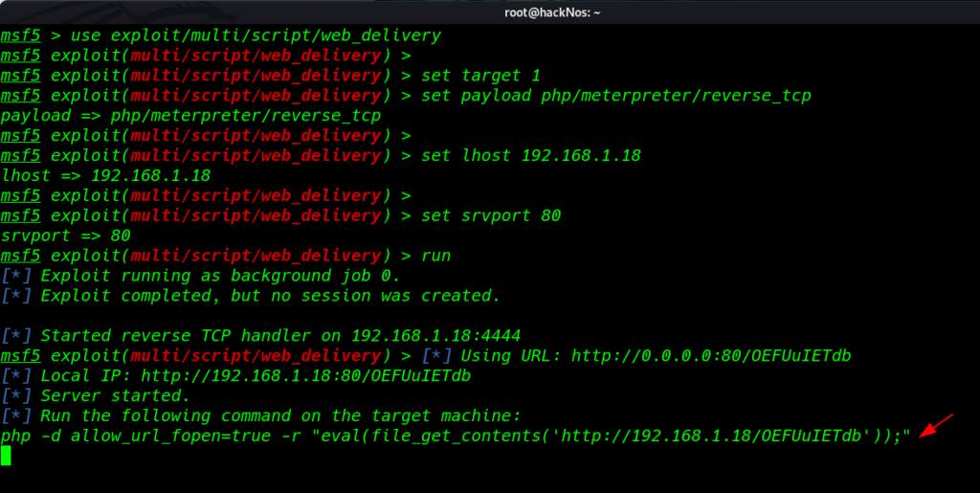This screenshot has width=980, height=493.
Task: Click the 'set srvport 80' command
Action: 491,215
